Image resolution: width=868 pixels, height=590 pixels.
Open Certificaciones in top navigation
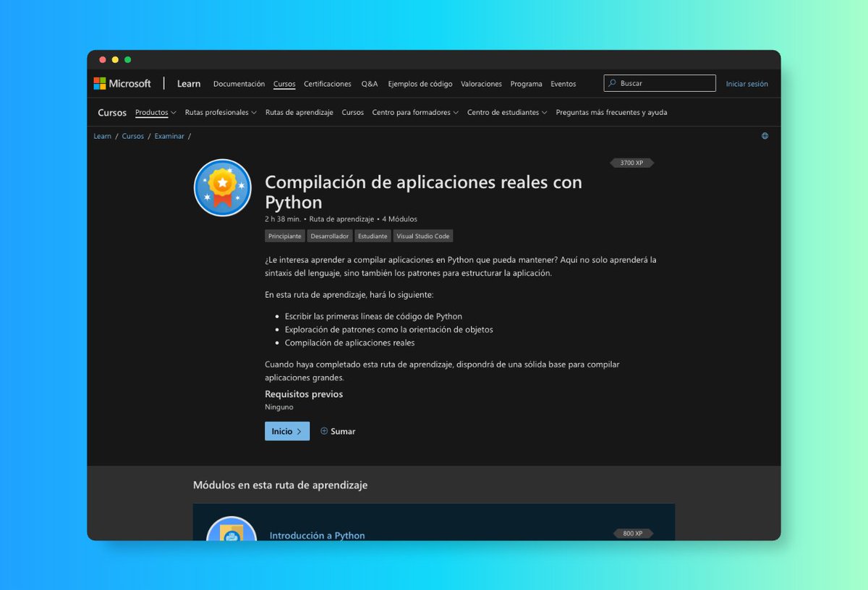328,84
